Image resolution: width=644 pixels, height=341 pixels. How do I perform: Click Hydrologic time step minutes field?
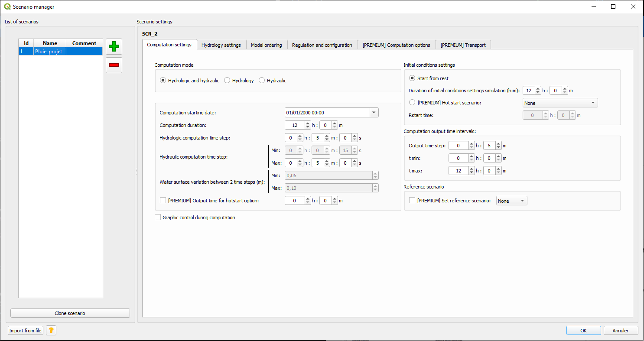317,138
